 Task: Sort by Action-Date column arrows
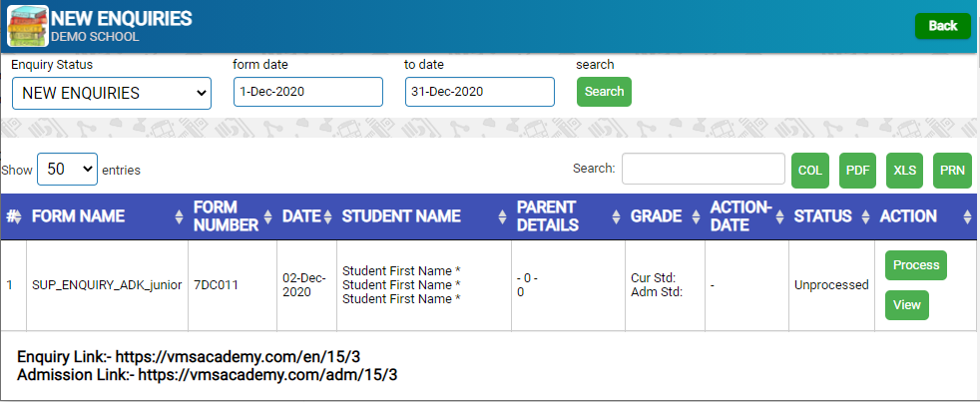780,216
